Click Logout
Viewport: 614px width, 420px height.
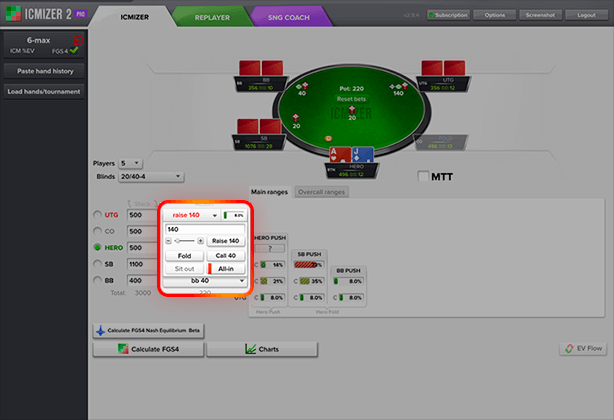coord(586,15)
